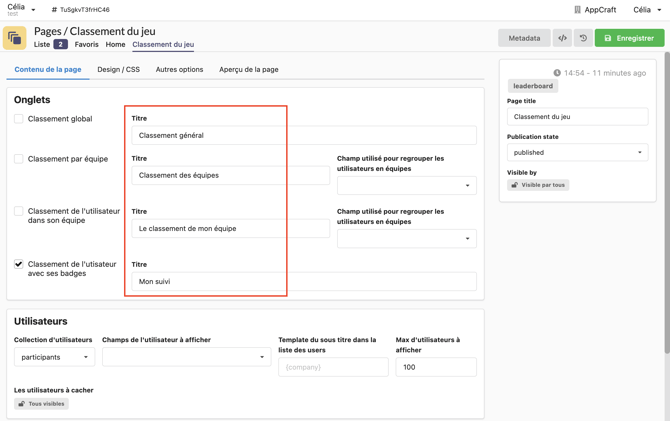Open the Publication state dropdown
This screenshot has height=421, width=670.
577,153
